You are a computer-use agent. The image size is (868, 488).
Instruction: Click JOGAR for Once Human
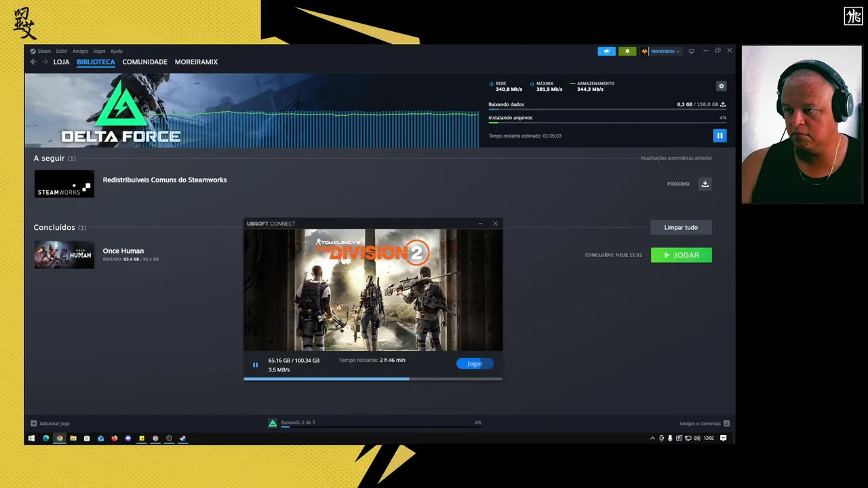coord(681,255)
